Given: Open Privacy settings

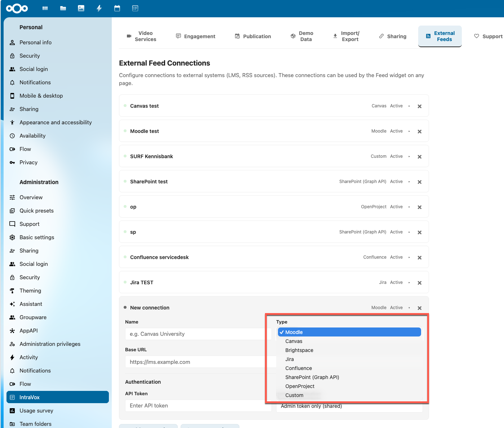Looking at the screenshot, I should [x=58, y=162].
